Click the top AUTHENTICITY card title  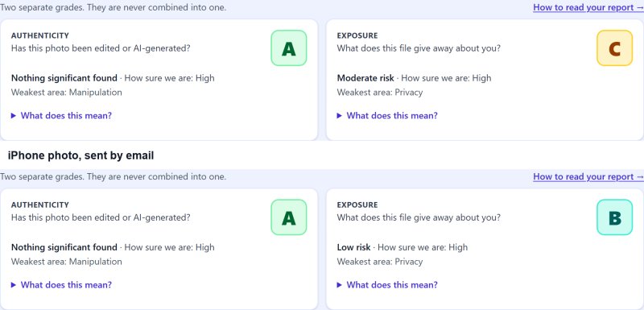[x=39, y=35]
